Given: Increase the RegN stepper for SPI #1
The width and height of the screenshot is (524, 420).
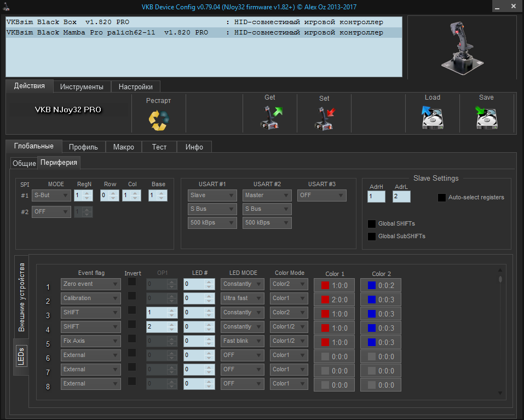Looking at the screenshot, I should click(88, 193).
